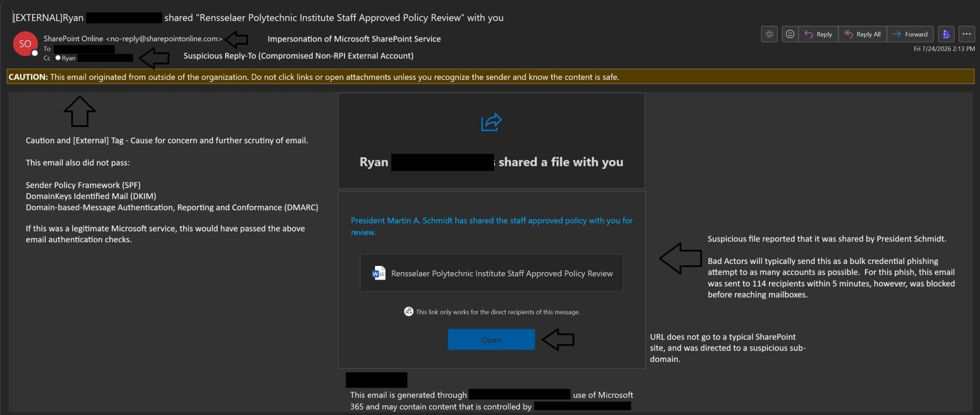Image resolution: width=980 pixels, height=415 pixels.
Task: Click the blue Open button
Action: tap(491, 340)
